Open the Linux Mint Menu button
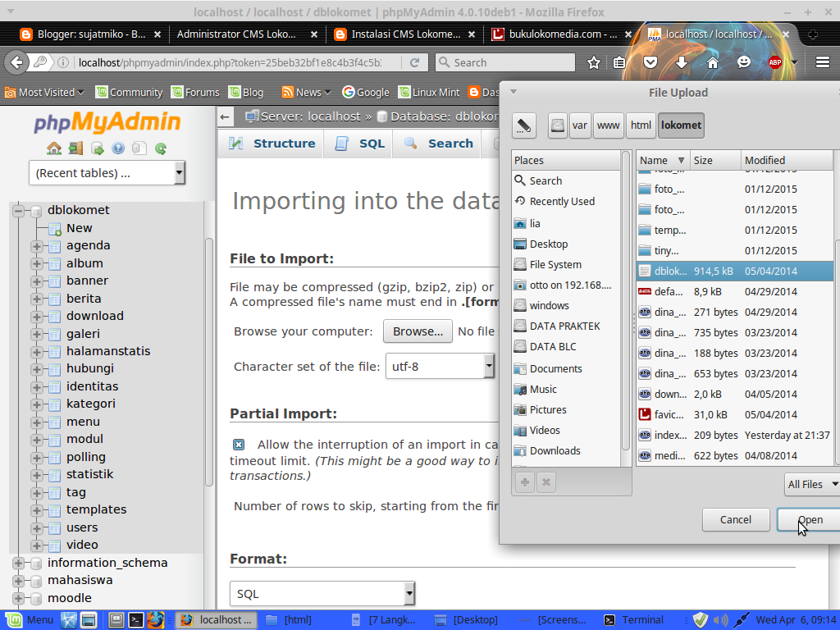Screen dimensions: 840x630 point(30,620)
